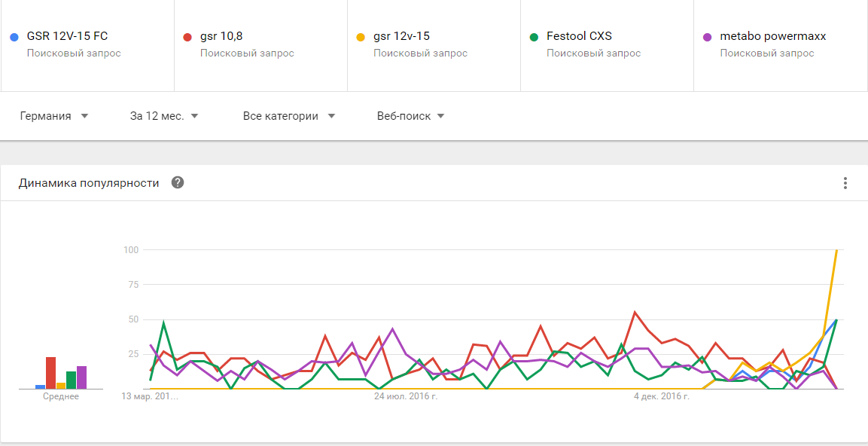Click the 25 value on the y-axis

click(x=132, y=355)
